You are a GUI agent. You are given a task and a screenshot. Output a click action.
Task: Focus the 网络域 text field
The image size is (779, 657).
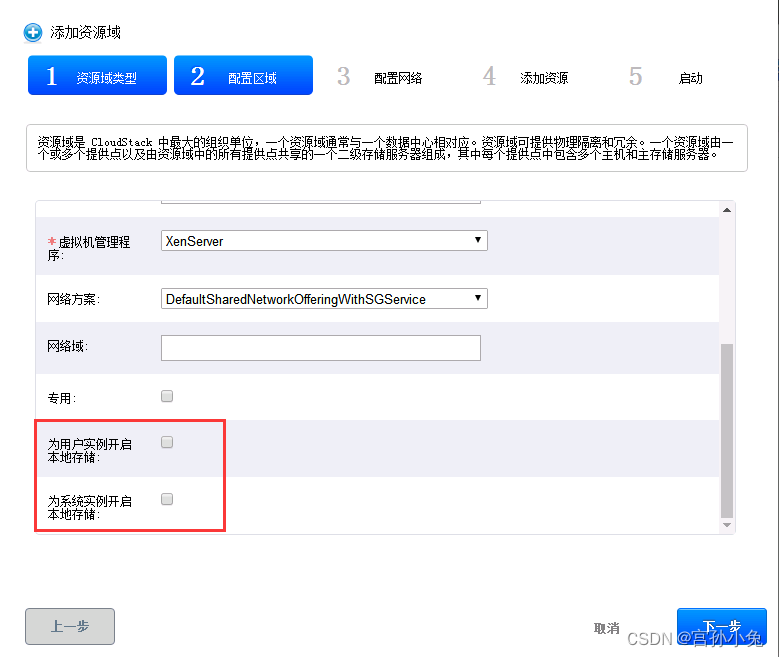point(320,347)
